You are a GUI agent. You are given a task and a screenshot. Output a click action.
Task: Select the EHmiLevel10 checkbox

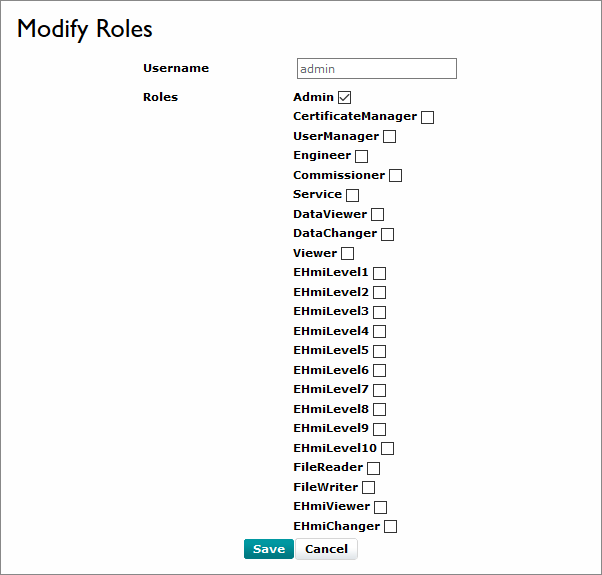click(387, 449)
